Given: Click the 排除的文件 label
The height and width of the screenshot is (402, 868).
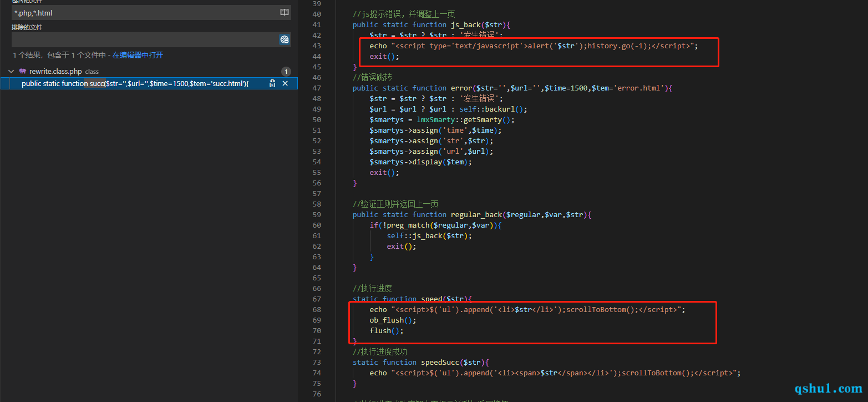Looking at the screenshot, I should (x=27, y=27).
